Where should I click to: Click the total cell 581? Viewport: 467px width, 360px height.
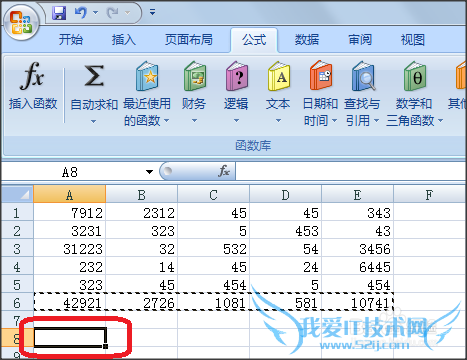285,303
